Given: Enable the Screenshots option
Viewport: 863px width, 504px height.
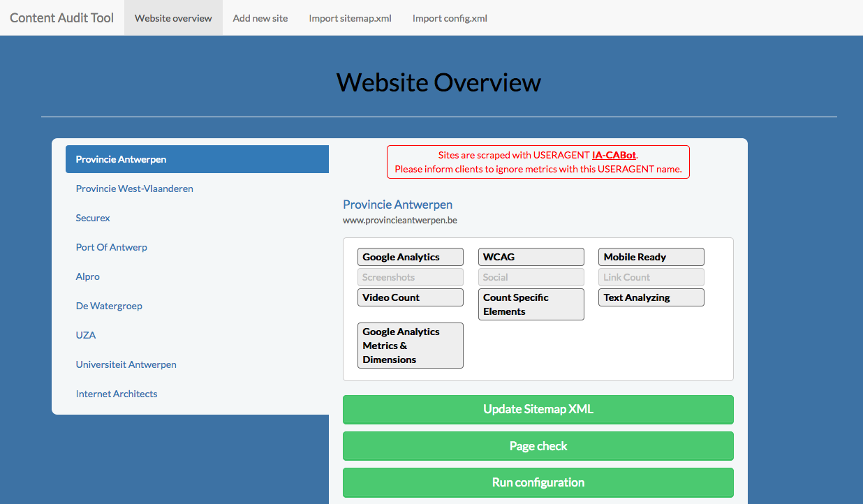Looking at the screenshot, I should click(411, 277).
